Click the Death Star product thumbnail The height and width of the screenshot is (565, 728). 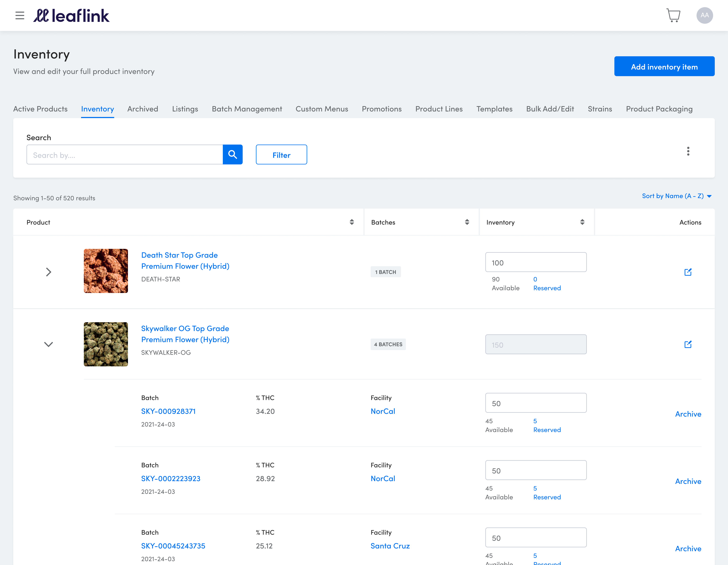coord(106,271)
